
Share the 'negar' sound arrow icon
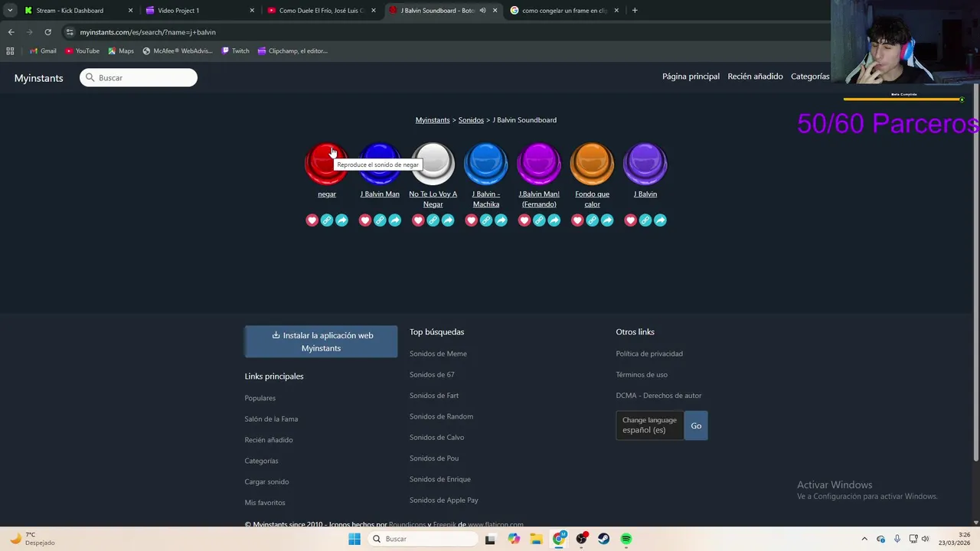(341, 220)
